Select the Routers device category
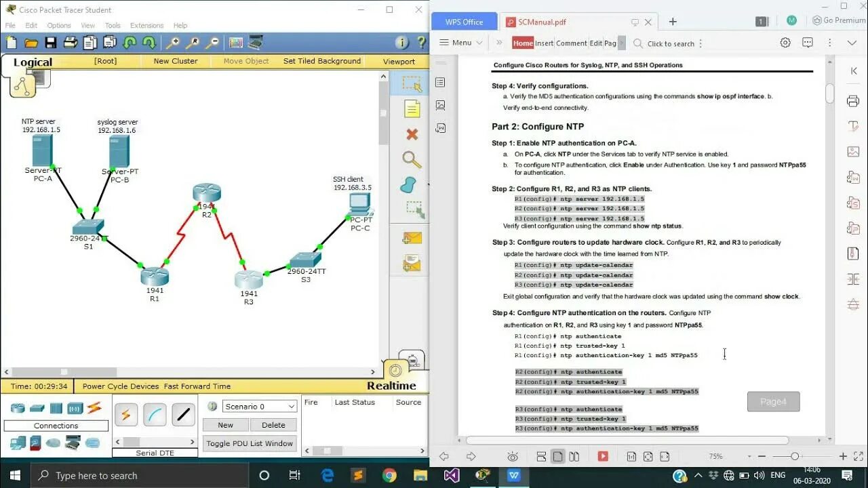Image resolution: width=868 pixels, height=488 pixels. click(x=18, y=408)
